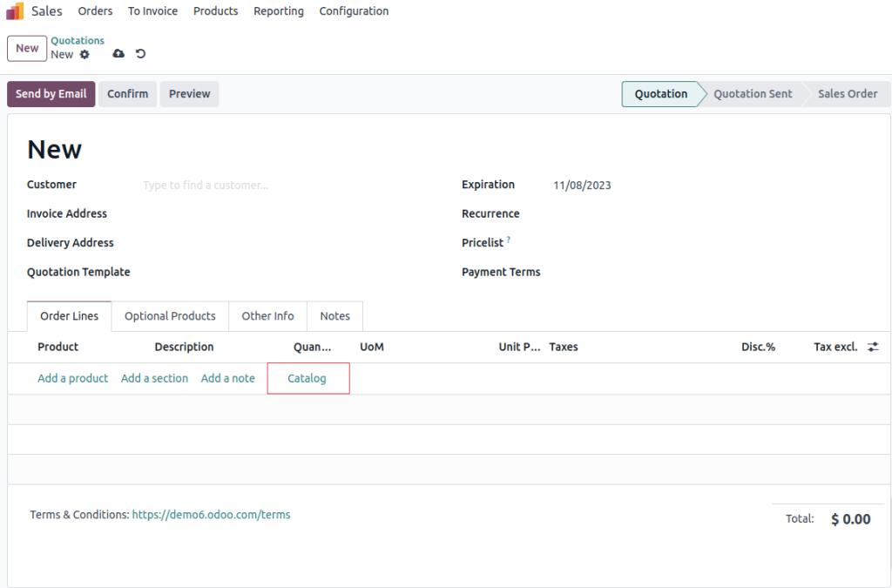Open the Customer selection field
This screenshot has width=892, height=588.
point(205,185)
